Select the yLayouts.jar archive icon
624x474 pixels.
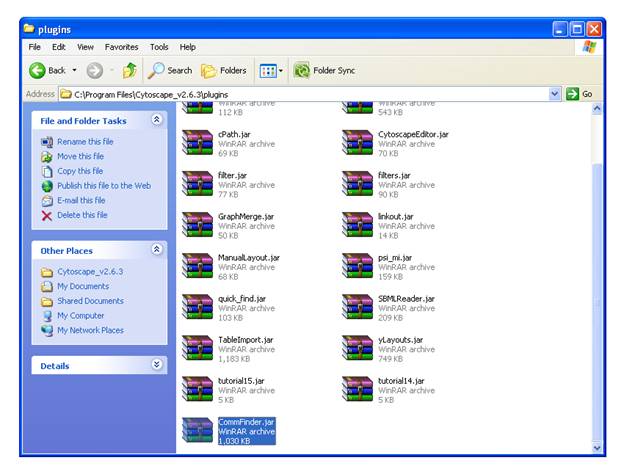tap(358, 347)
